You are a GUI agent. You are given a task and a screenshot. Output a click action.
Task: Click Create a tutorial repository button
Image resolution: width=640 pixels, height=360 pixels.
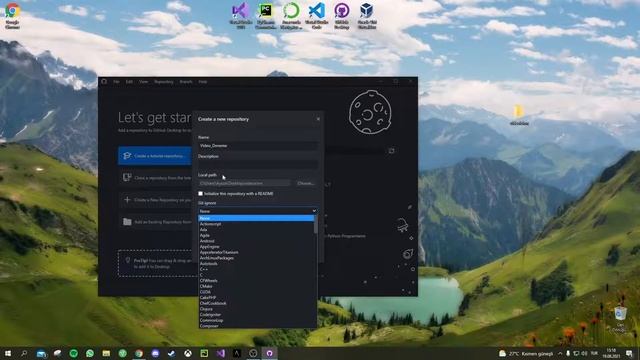(x=155, y=156)
